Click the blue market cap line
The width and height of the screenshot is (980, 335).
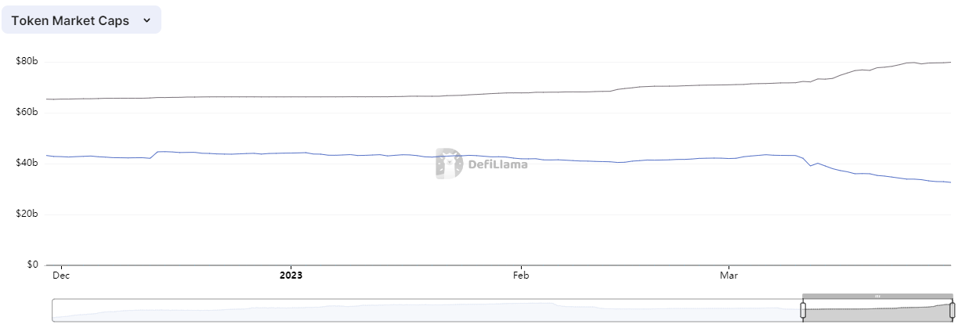(313, 153)
